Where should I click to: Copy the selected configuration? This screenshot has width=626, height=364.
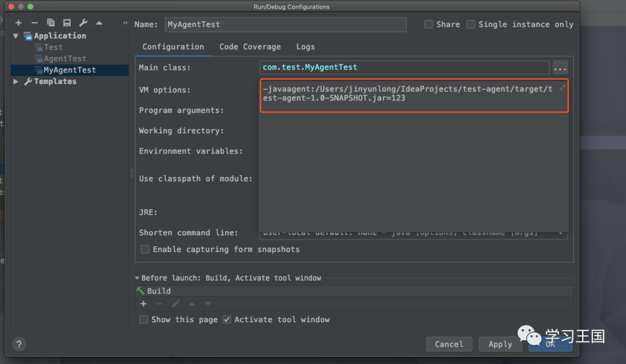click(x=50, y=23)
